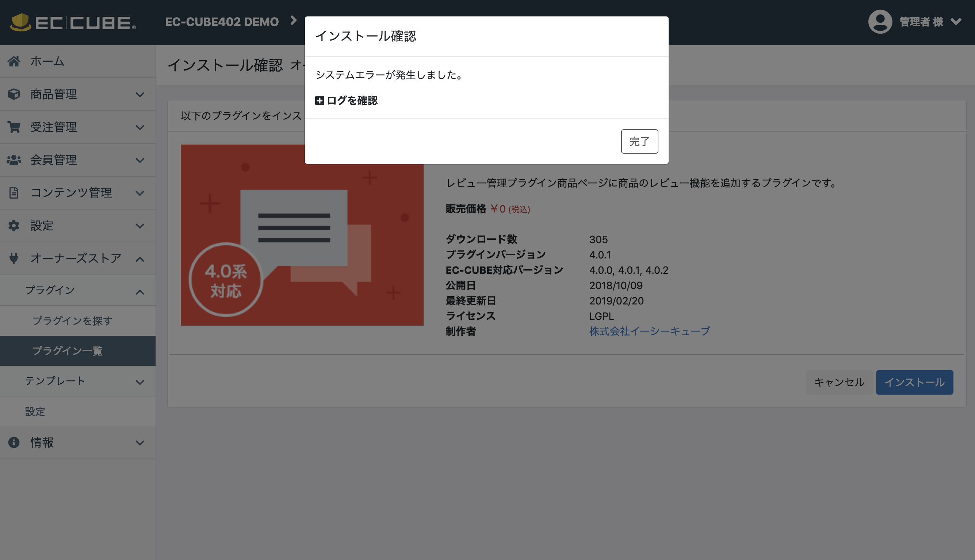Click the キャンセル button
This screenshot has width=975, height=560.
tap(839, 382)
